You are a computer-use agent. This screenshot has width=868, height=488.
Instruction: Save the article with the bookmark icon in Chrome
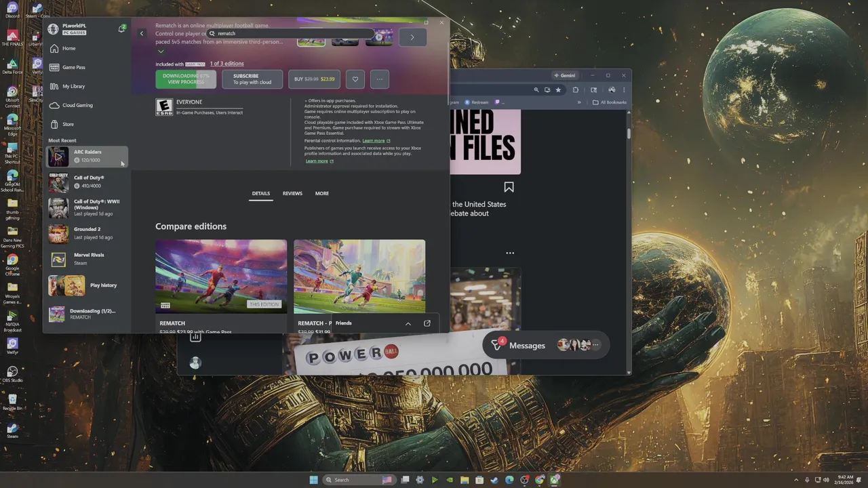pos(509,187)
